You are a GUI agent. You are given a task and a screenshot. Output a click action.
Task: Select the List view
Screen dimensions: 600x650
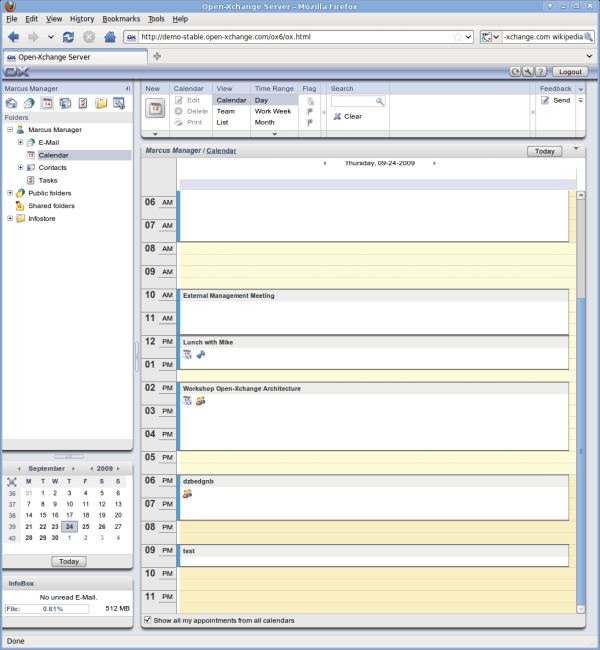point(222,122)
